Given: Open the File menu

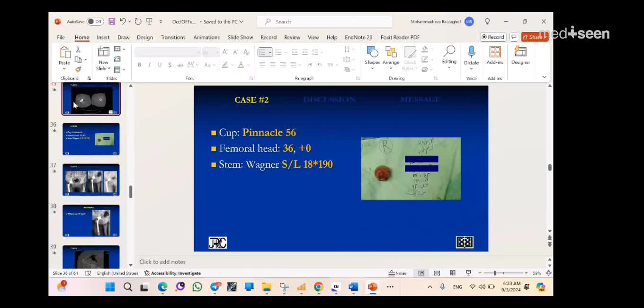Looking at the screenshot, I should click(61, 37).
